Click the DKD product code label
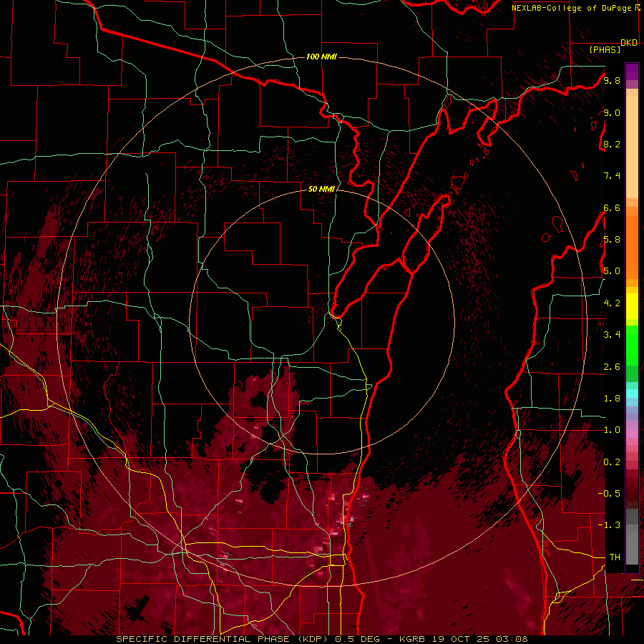The width and height of the screenshot is (644, 644). [x=629, y=43]
